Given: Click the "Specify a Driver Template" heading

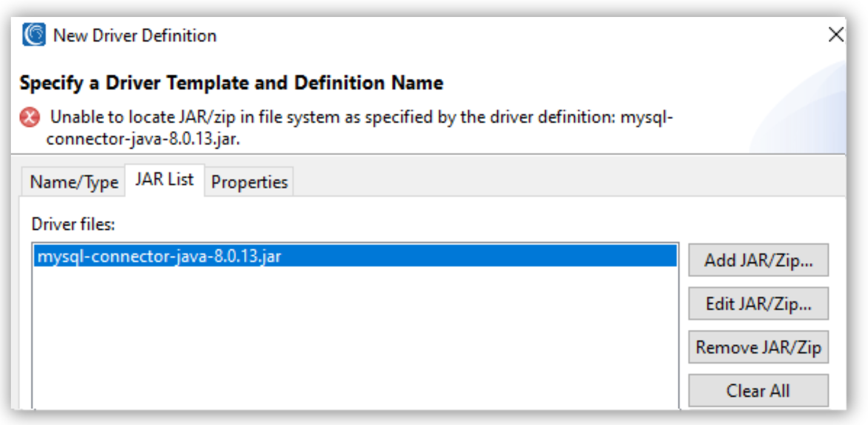Looking at the screenshot, I should [x=231, y=82].
